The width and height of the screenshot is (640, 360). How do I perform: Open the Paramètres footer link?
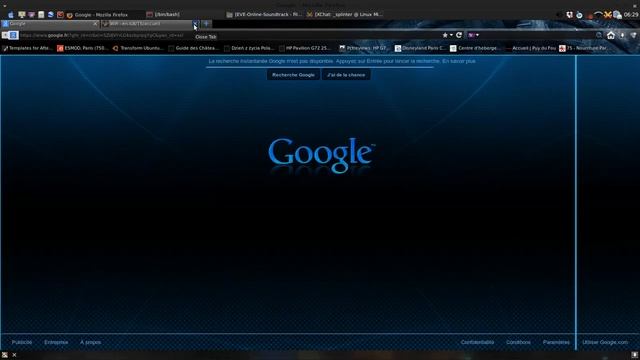coord(556,342)
